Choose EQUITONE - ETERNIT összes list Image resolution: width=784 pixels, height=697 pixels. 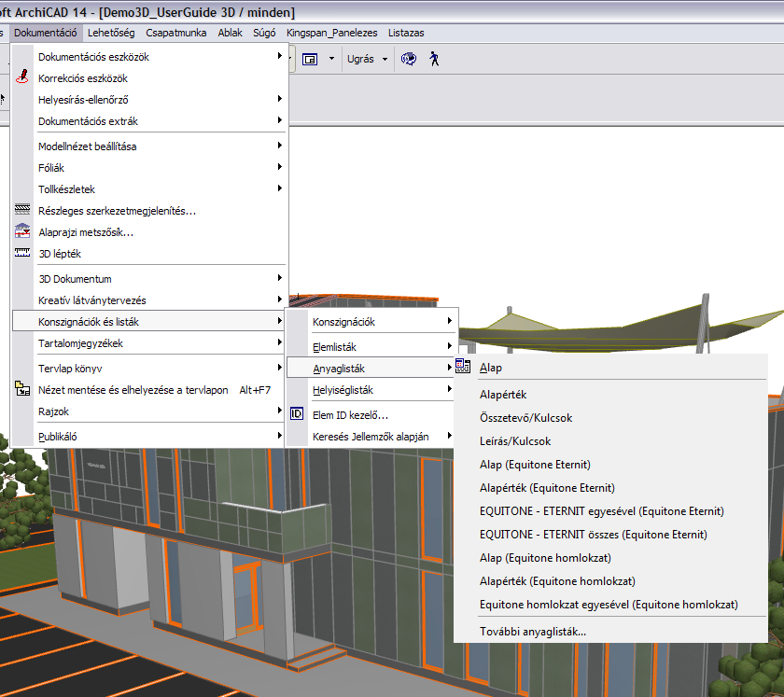[611, 535]
